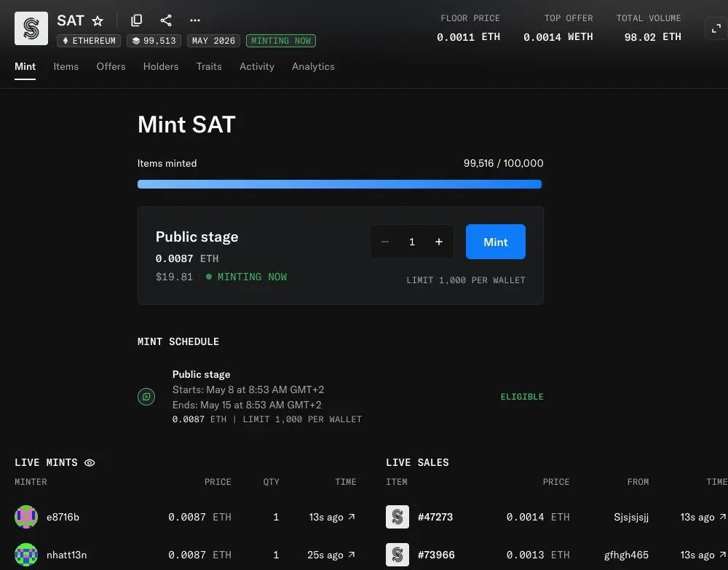Click nhatt13n minter avatar
Screen dimensions: 728x570
click(26, 555)
